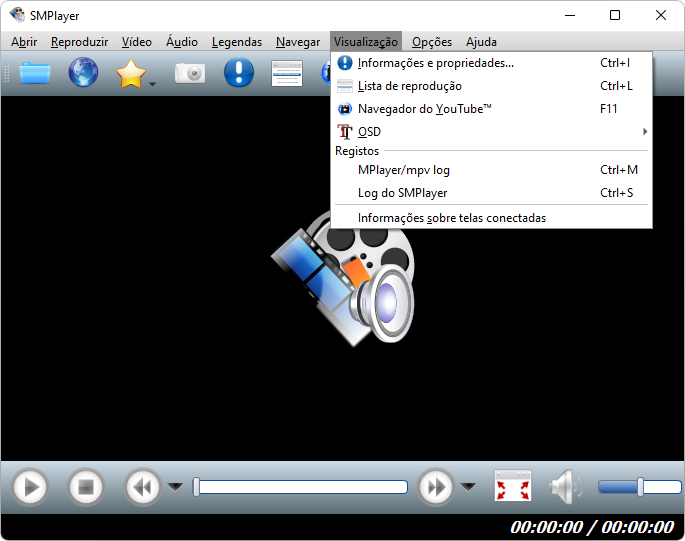Screen dimensions: 685x541
Task: Minimize the SMPlayer window
Action: [570, 15]
